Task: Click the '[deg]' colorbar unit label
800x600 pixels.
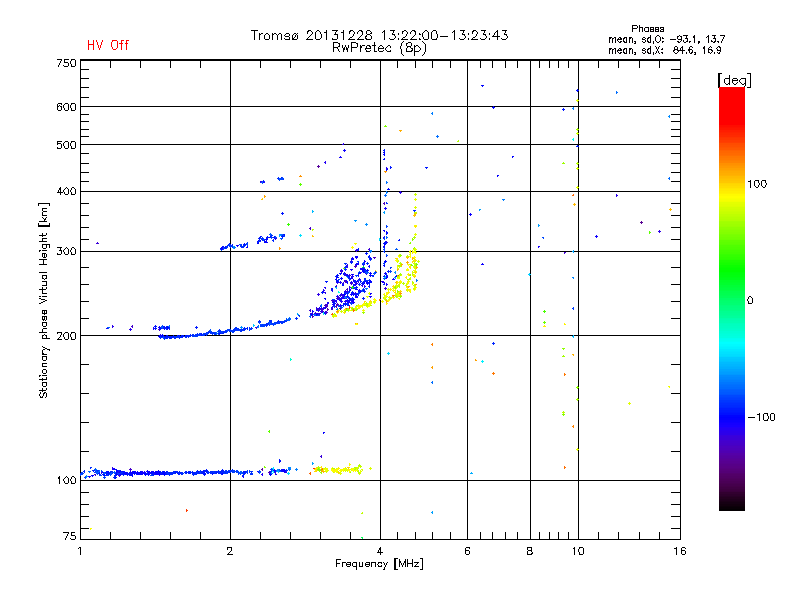Action: click(734, 80)
